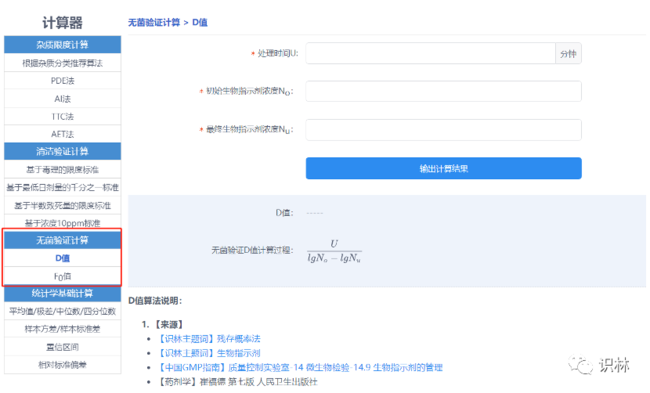Viewport: 650px width, 393px height.
Task: Open PDE法 calculator
Action: click(x=63, y=81)
